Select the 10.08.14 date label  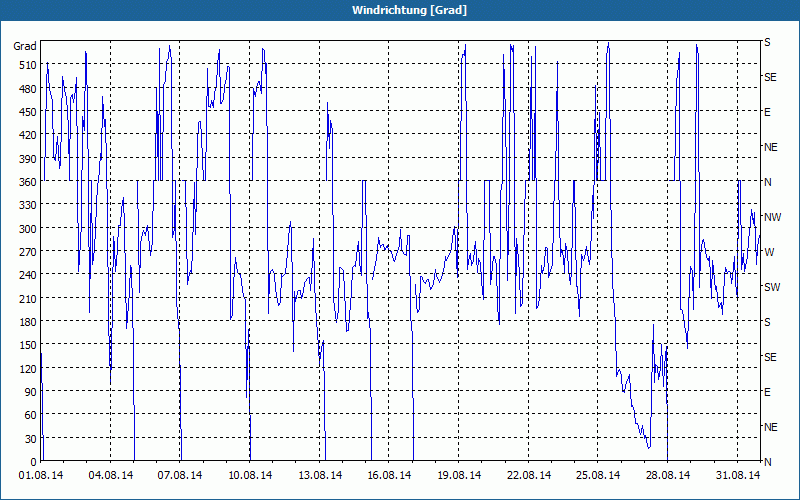pos(250,475)
